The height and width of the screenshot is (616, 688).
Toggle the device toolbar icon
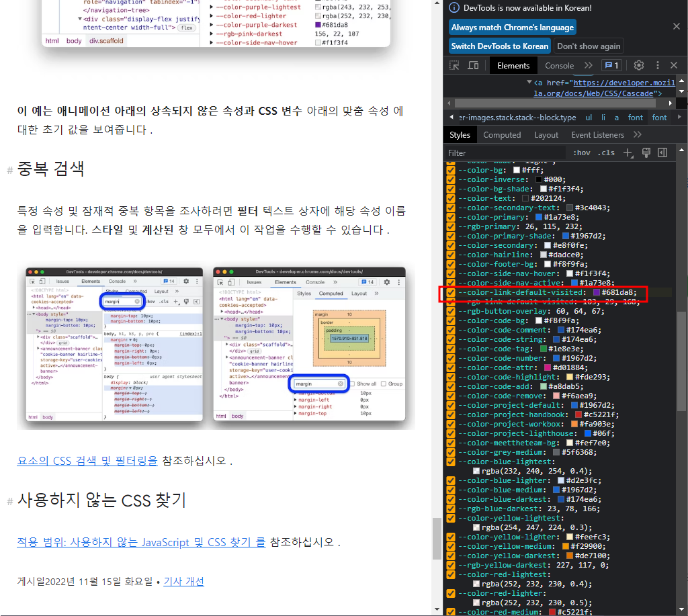point(473,65)
